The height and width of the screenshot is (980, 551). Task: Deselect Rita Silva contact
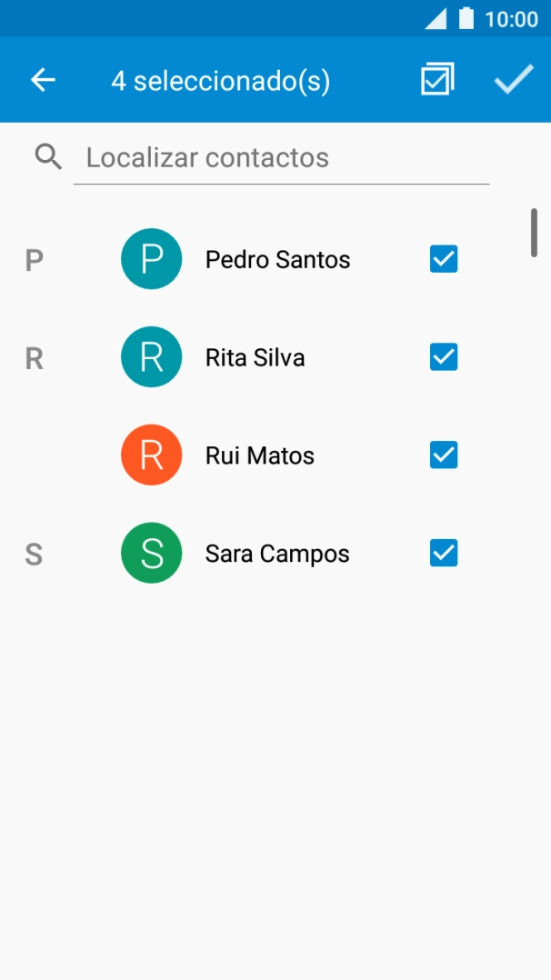[443, 356]
